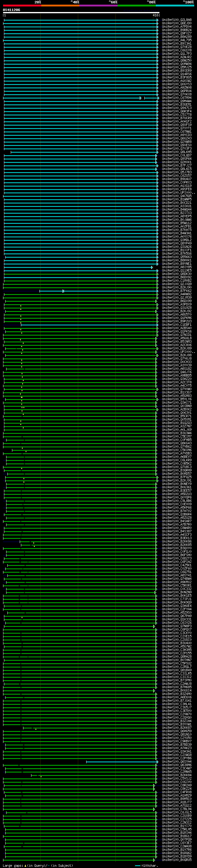Select hit label UniRef100_B8A289
The width and height of the screenshot is (197, 868).
click(x=176, y=37)
